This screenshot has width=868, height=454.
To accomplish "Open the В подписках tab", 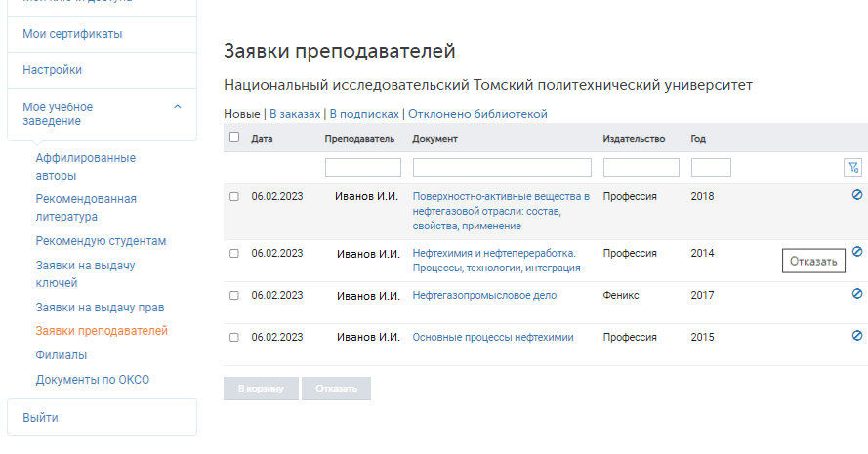I will pos(364,114).
